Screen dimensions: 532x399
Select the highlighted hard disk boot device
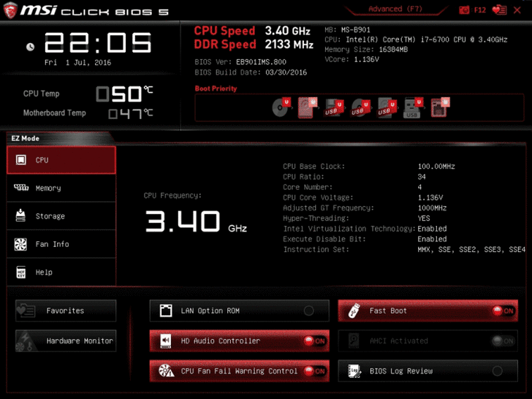tap(307, 107)
